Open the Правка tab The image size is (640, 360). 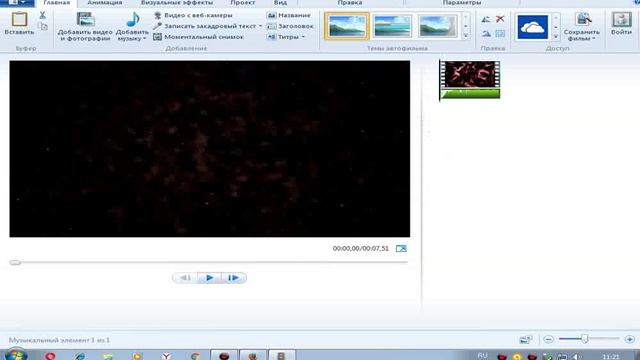click(350, 2)
